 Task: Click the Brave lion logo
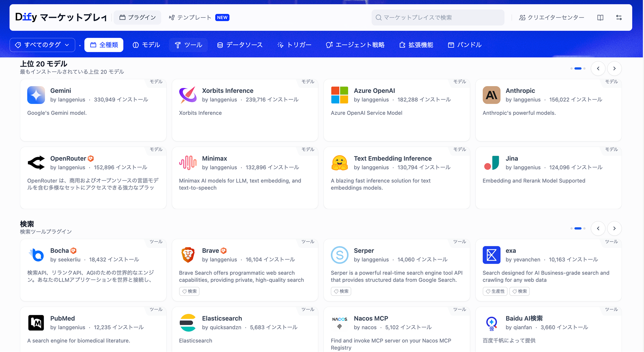pyautogui.click(x=188, y=255)
